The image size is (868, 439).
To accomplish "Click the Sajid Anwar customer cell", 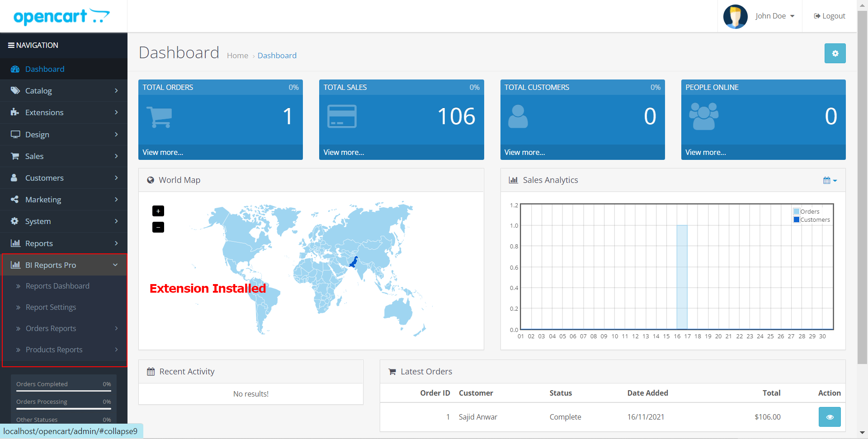I will 478,417.
